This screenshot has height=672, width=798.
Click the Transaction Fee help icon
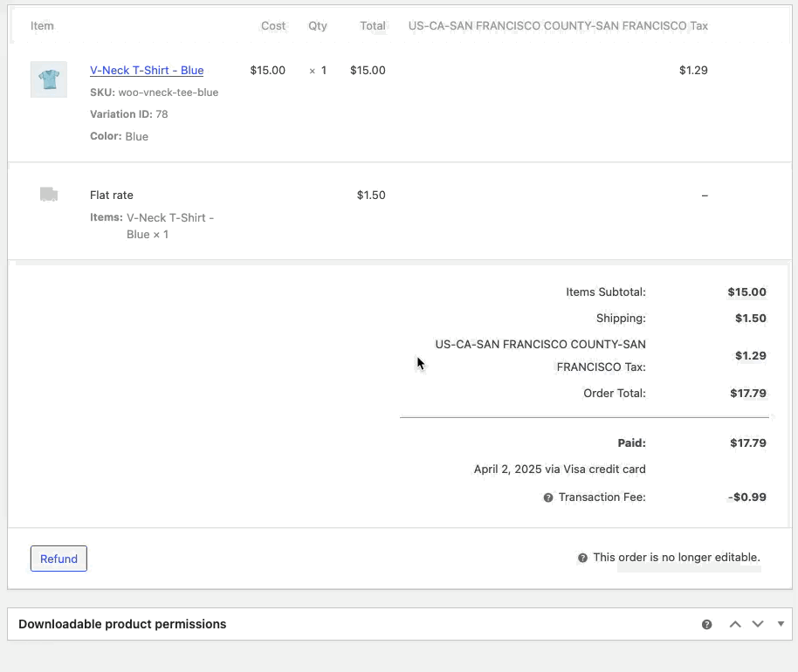(x=548, y=497)
